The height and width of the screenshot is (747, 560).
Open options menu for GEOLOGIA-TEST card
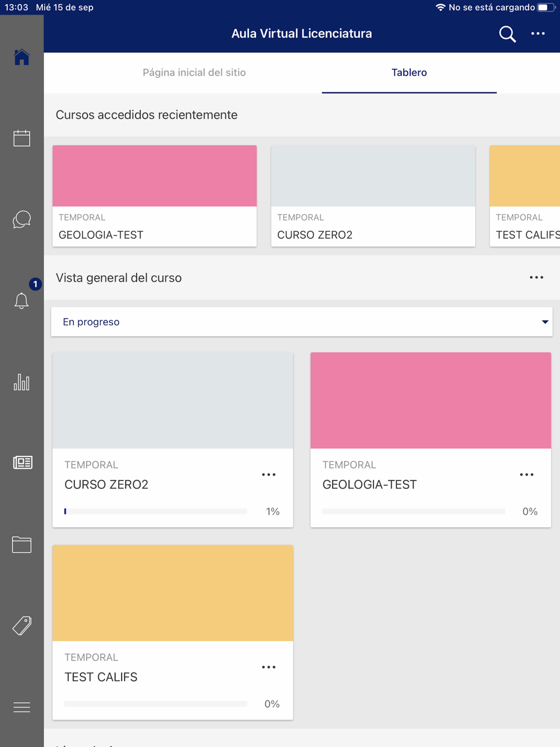[526, 475]
